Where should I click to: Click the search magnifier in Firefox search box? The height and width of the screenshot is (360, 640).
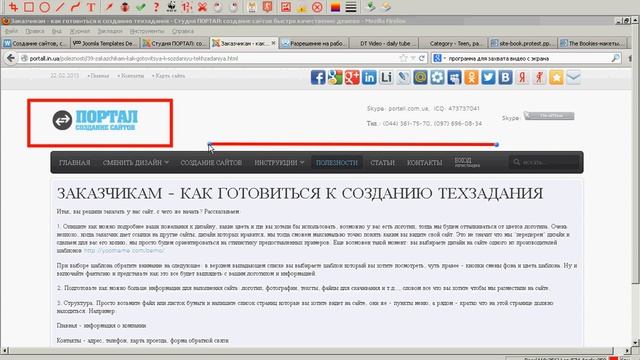pos(616,58)
